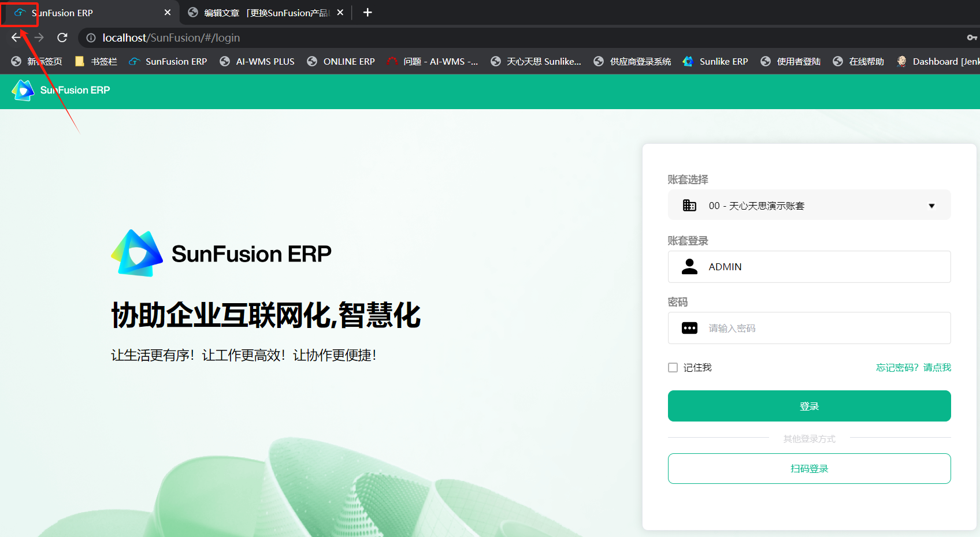The width and height of the screenshot is (980, 537).
Task: Click the SunFusion ERP header title text
Action: pyautogui.click(x=75, y=90)
